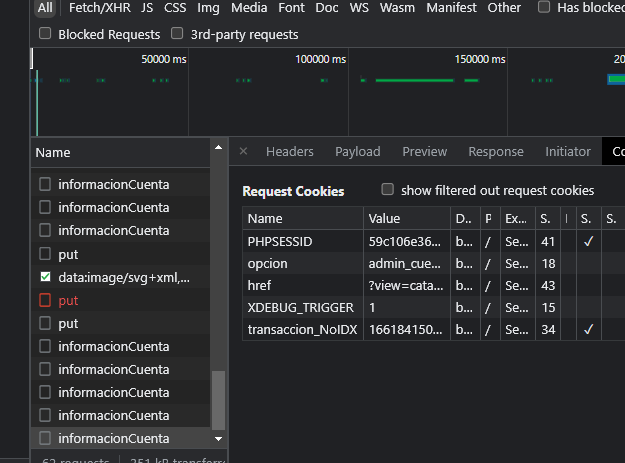Click the ?view=cata... cookie value
625x463 pixels.
[406, 286]
